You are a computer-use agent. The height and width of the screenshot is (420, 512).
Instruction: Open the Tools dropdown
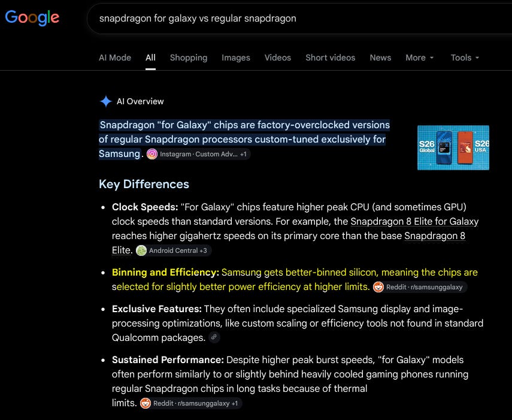tap(465, 58)
